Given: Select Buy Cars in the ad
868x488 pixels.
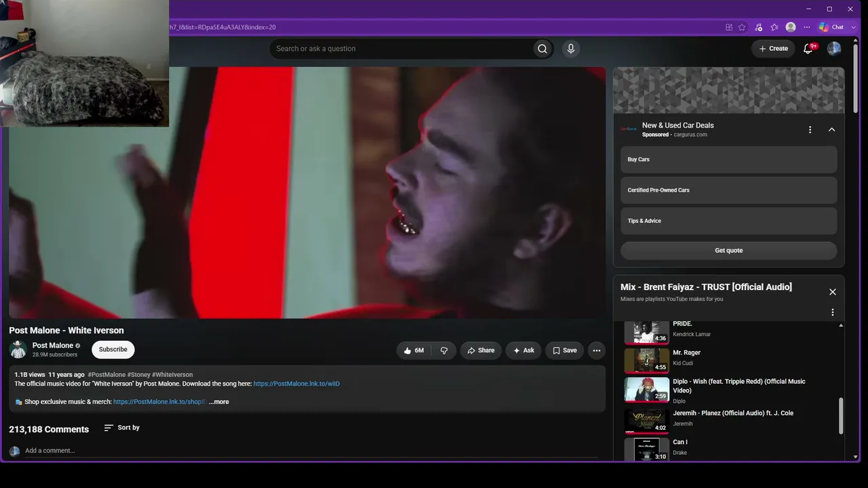Looking at the screenshot, I should tap(729, 159).
